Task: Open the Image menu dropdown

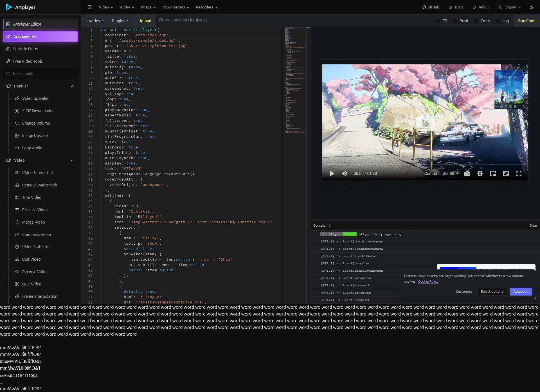Action: [x=148, y=7]
